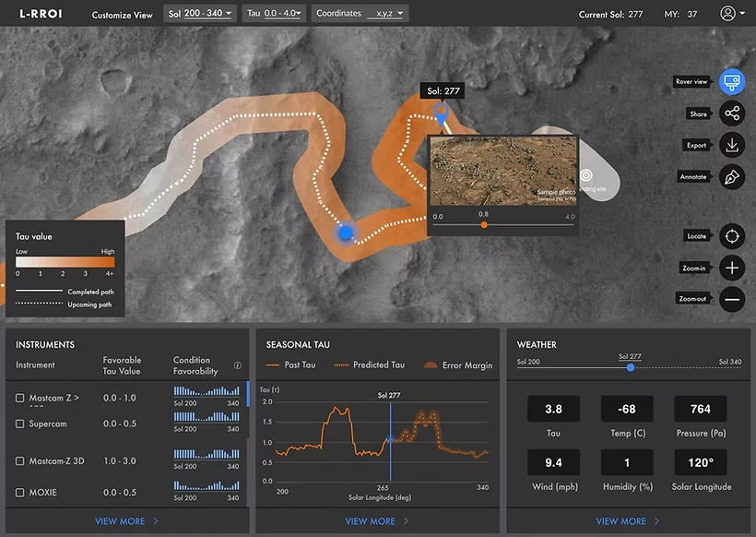Click View More under Weather
The image size is (756, 537).
(627, 521)
